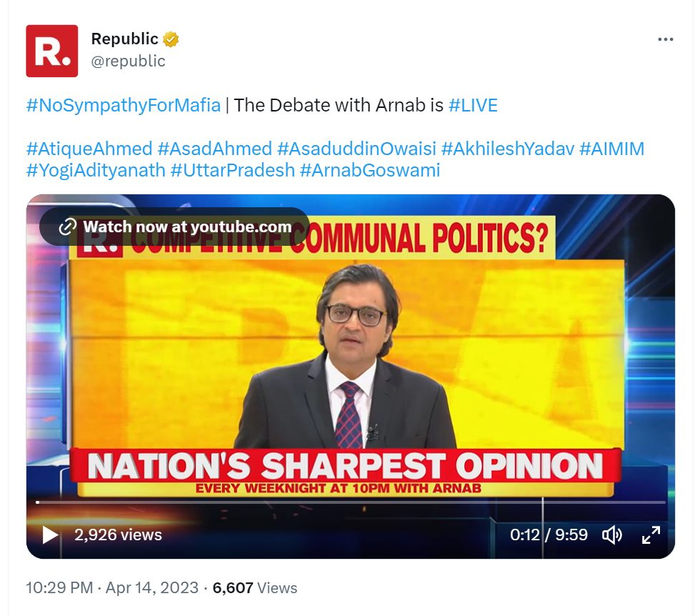
Task: Select the #AkhileshYadav hashtag
Action: click(x=508, y=149)
